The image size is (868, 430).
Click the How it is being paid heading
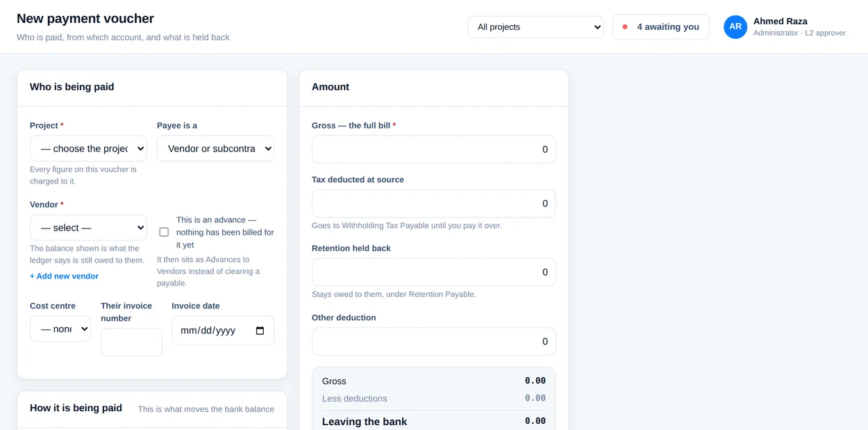(x=76, y=408)
